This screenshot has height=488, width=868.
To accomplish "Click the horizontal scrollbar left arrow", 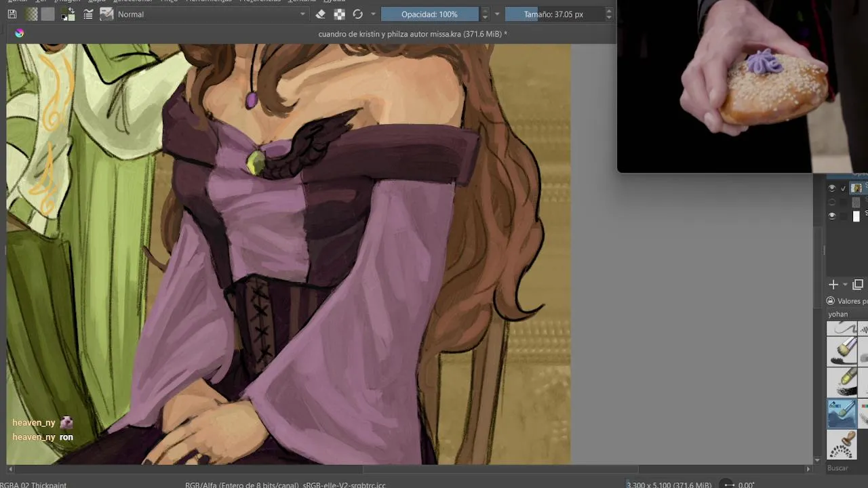I will [x=11, y=468].
